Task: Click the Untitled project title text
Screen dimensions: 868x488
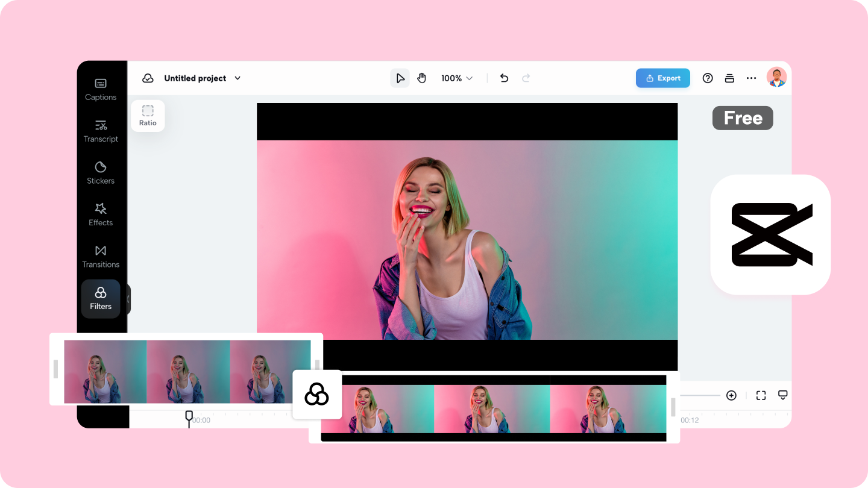Action: (195, 78)
